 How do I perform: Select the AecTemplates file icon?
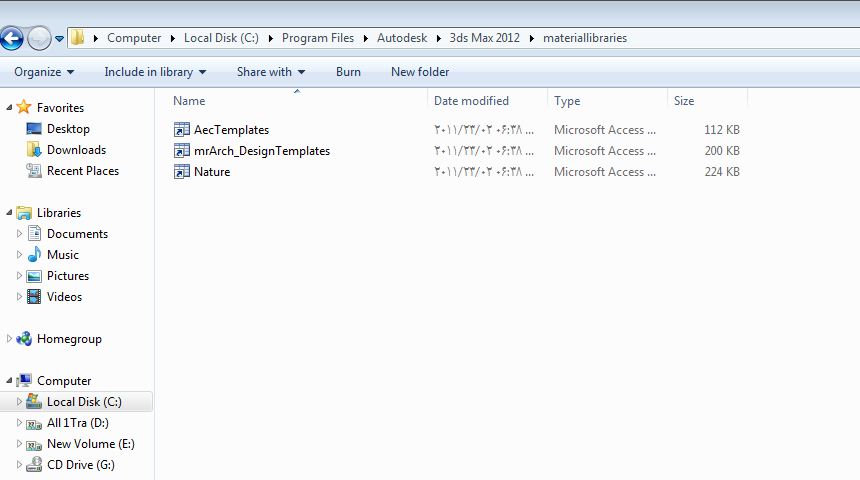pos(181,130)
